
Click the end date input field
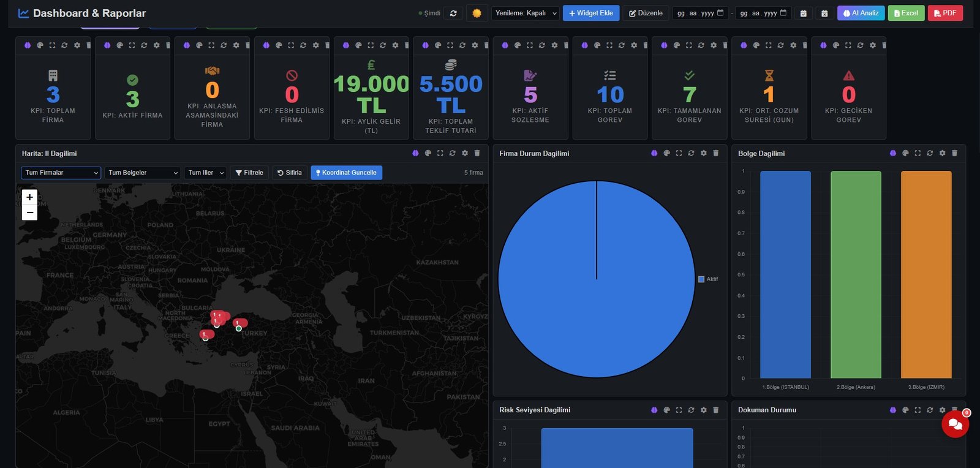point(763,13)
